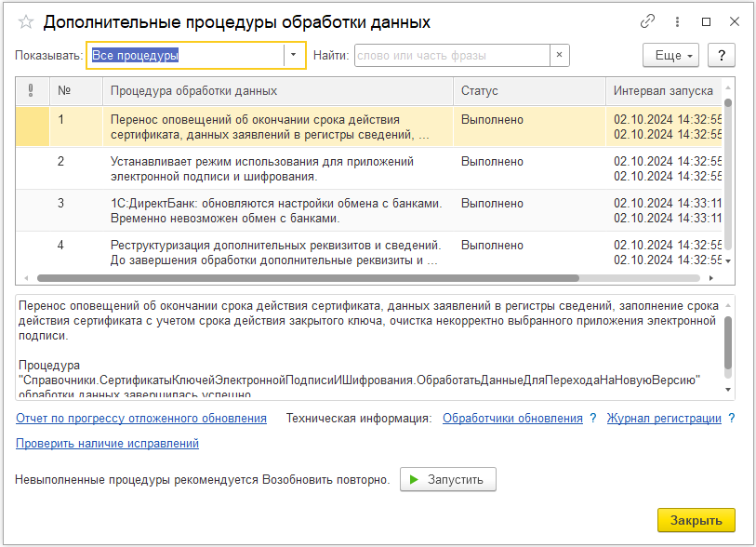Viewport: 756px width, 547px height.
Task: Clear the search field with × button
Action: pos(559,55)
